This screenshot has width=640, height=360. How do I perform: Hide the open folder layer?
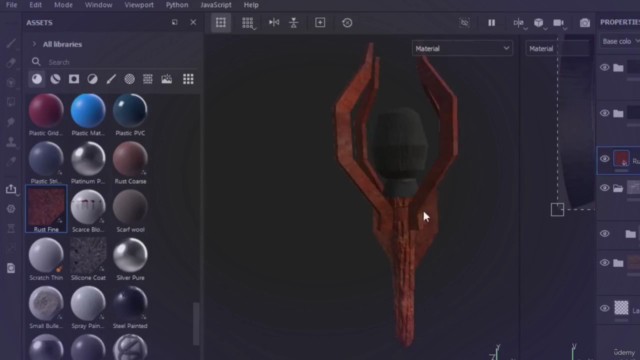[604, 188]
